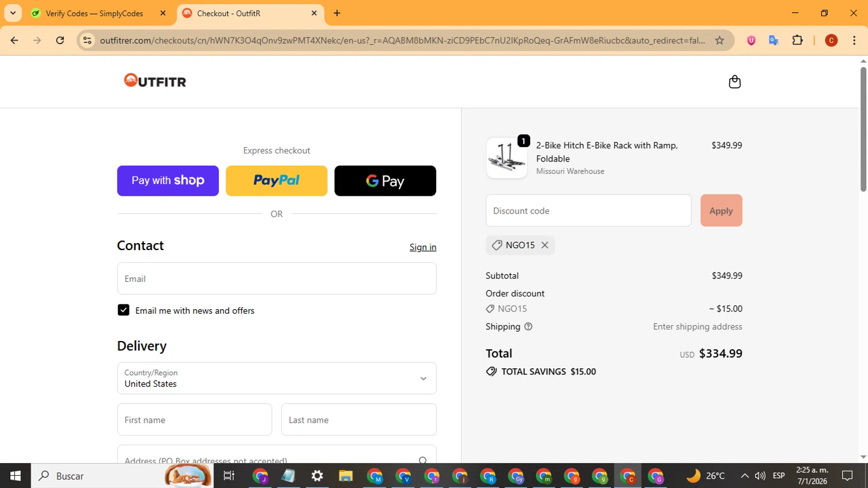Click the bike rack product thumbnail
The height and width of the screenshot is (488, 868).
pyautogui.click(x=506, y=157)
